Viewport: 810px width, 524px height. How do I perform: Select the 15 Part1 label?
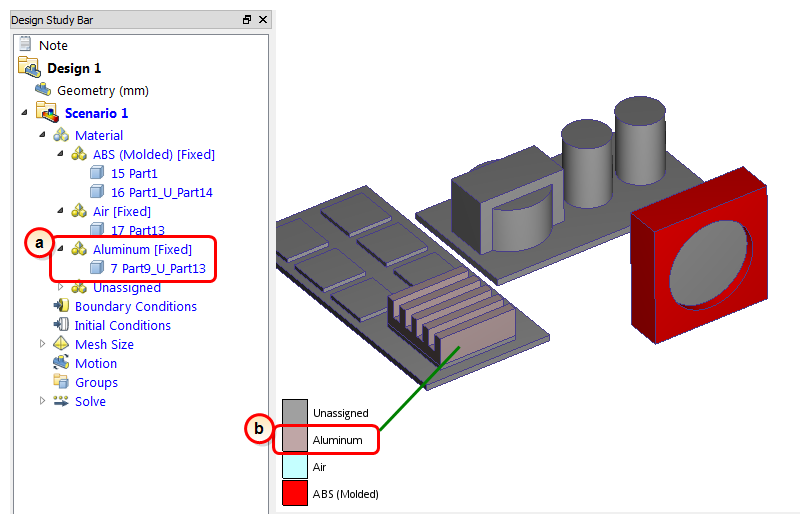pyautogui.click(x=134, y=174)
